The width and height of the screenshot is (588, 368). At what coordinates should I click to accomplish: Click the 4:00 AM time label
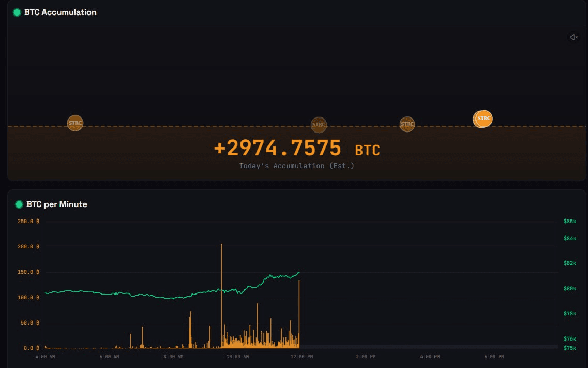[45, 357]
